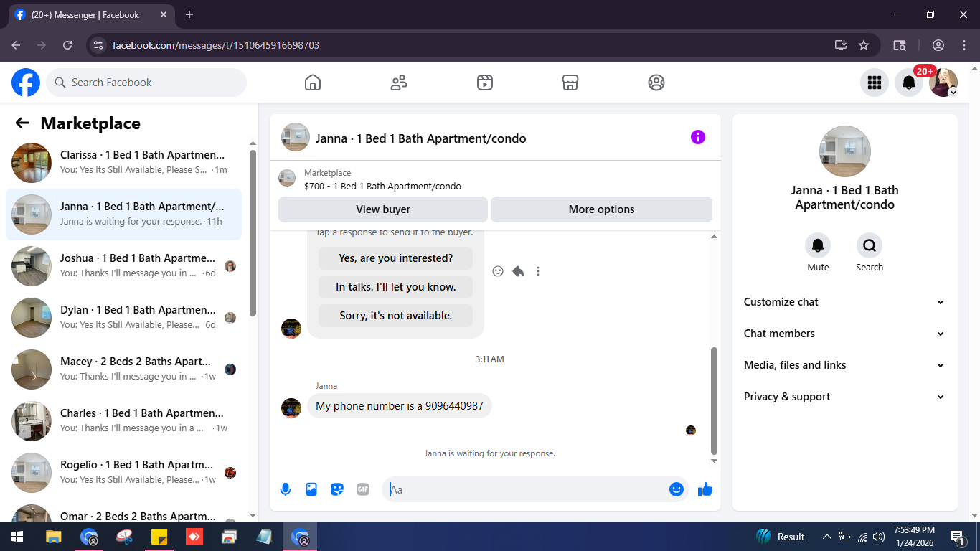This screenshot has width=980, height=551.
Task: Open the account profile picture menu
Action: tap(943, 83)
